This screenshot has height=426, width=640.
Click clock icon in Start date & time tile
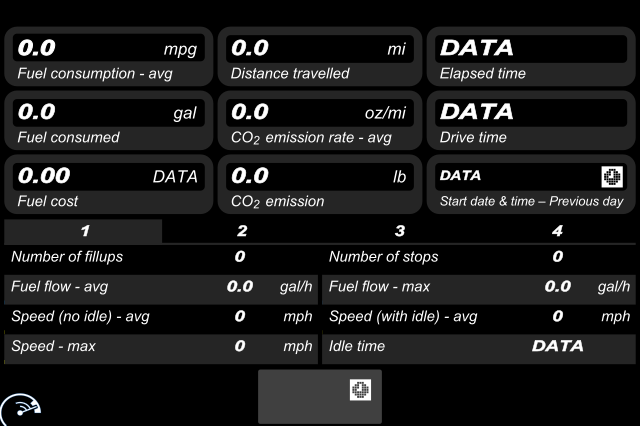pyautogui.click(x=612, y=177)
